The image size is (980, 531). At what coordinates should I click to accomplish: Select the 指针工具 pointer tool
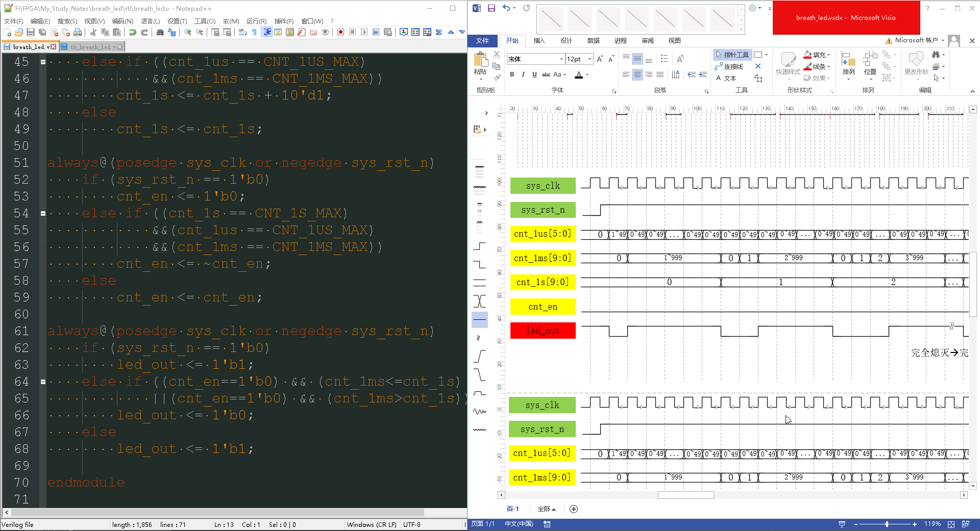coord(732,55)
